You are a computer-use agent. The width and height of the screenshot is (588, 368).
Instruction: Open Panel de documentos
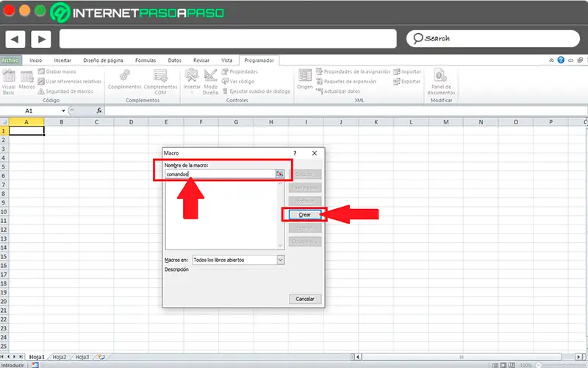tap(441, 82)
